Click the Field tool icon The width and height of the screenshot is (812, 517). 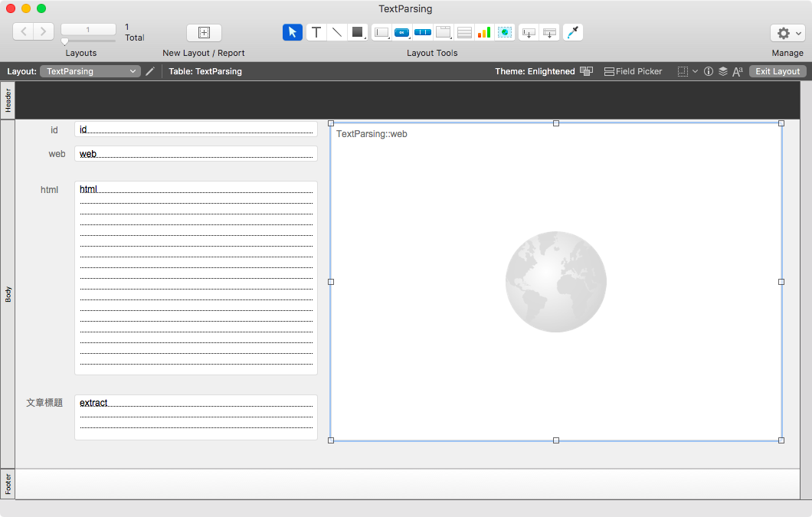click(529, 32)
